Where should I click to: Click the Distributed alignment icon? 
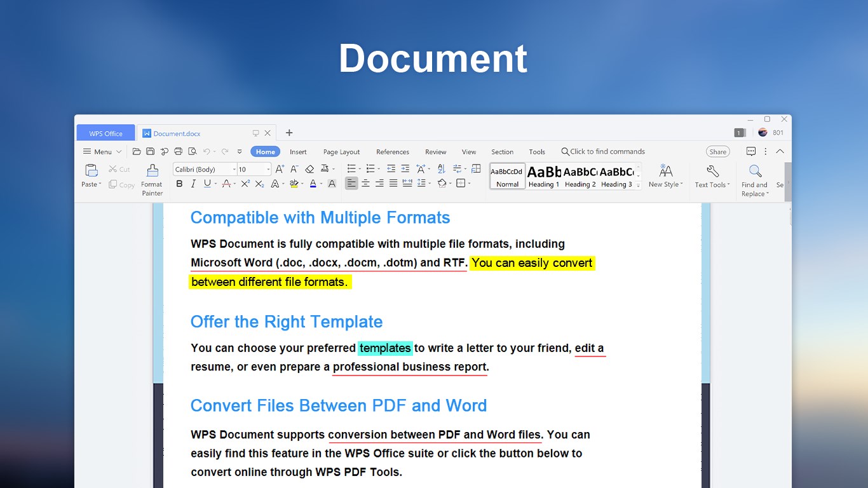[407, 183]
